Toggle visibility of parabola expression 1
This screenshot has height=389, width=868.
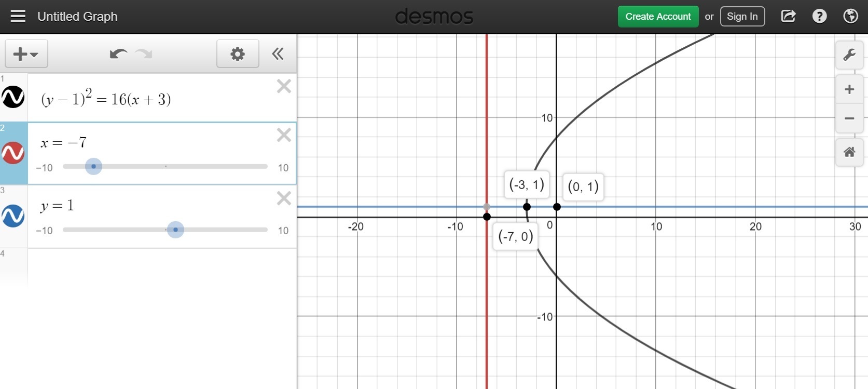click(13, 97)
